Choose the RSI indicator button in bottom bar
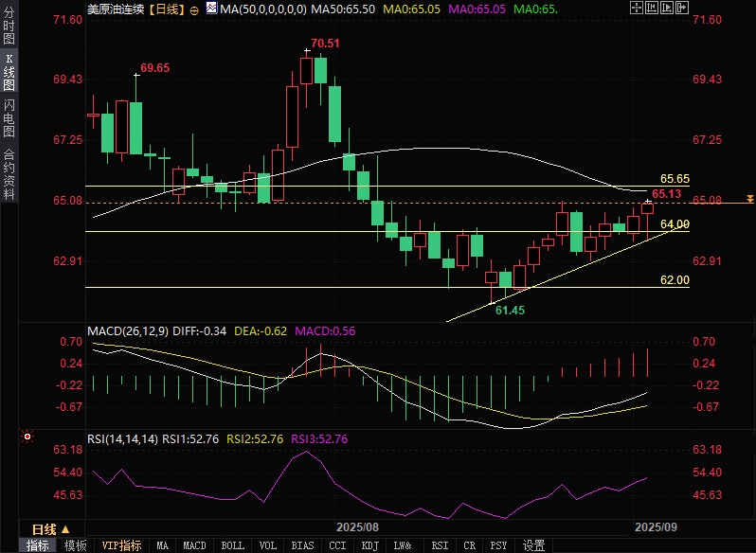Viewport: 756px width, 553px height. click(x=440, y=545)
